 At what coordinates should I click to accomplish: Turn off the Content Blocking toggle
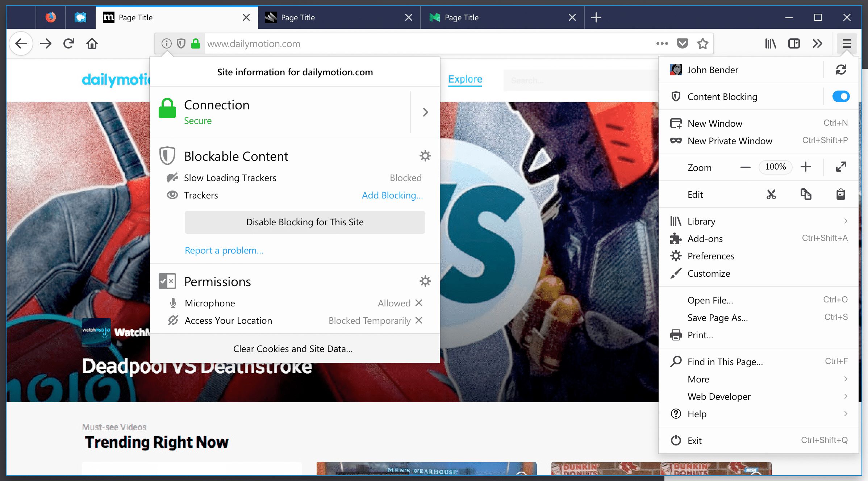click(840, 96)
